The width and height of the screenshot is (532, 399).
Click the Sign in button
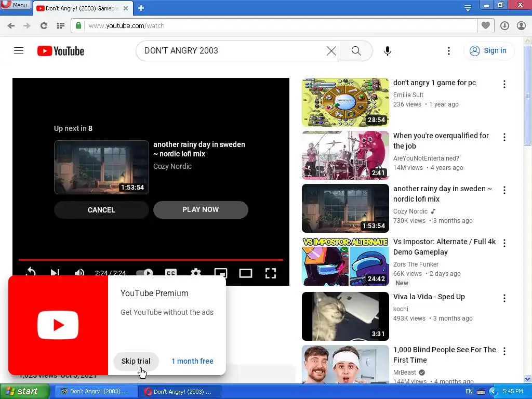point(488,51)
